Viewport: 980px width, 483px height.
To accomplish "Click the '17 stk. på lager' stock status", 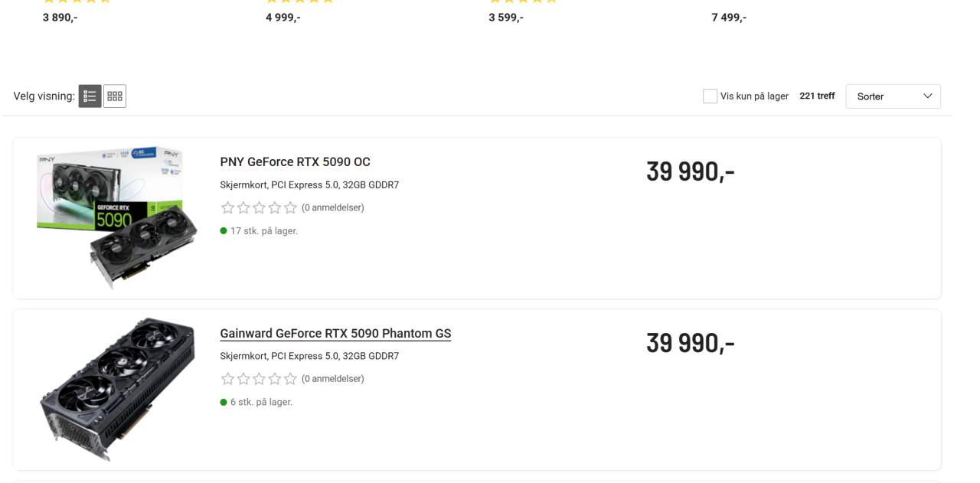I will 263,230.
